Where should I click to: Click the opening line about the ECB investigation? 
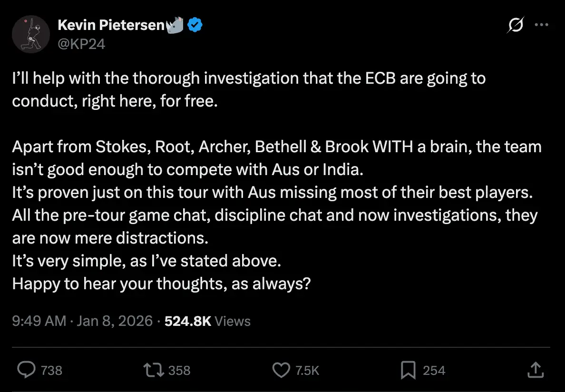tap(249, 78)
